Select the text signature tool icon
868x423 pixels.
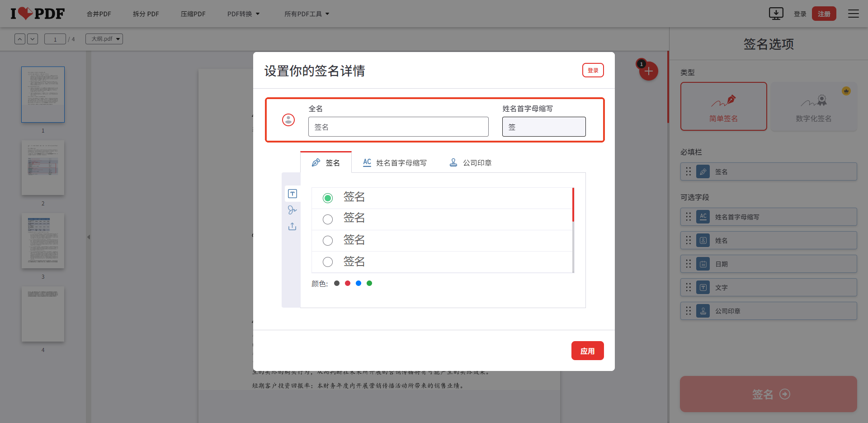pos(292,194)
